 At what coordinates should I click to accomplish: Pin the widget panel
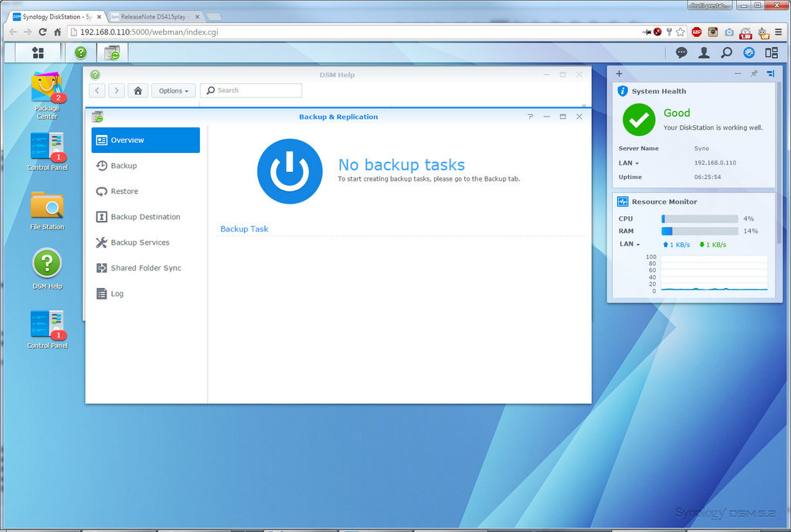754,73
